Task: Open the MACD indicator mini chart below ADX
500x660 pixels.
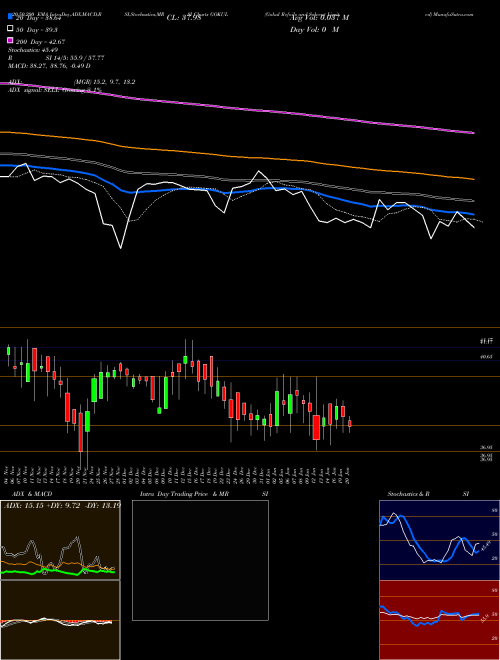Action: tap(60, 620)
